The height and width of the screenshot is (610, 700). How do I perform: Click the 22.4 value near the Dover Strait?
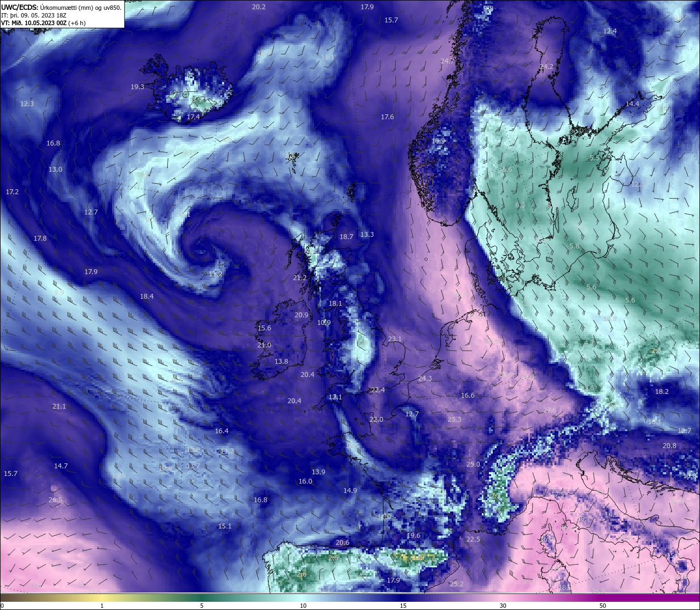(378, 390)
